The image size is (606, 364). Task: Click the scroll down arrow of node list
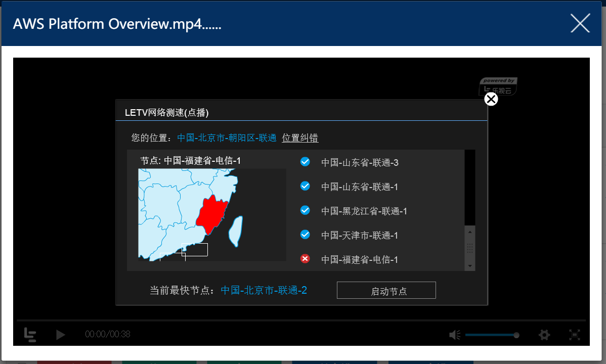(x=469, y=266)
